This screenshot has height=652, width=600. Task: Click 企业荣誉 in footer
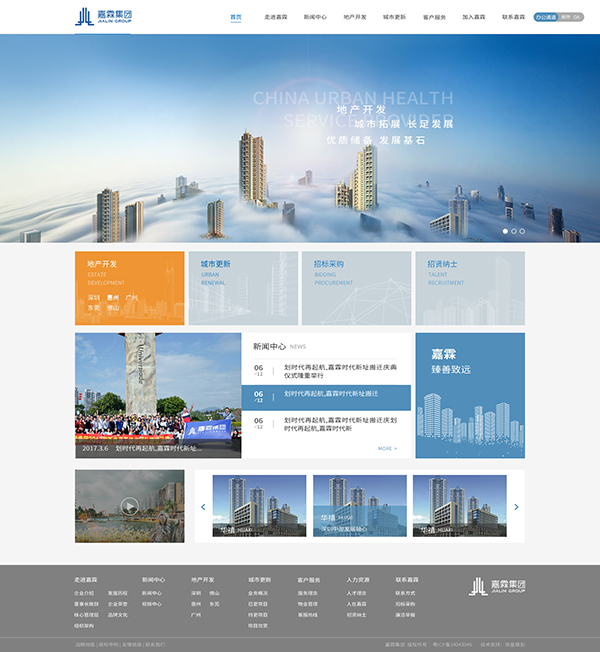coord(118,604)
